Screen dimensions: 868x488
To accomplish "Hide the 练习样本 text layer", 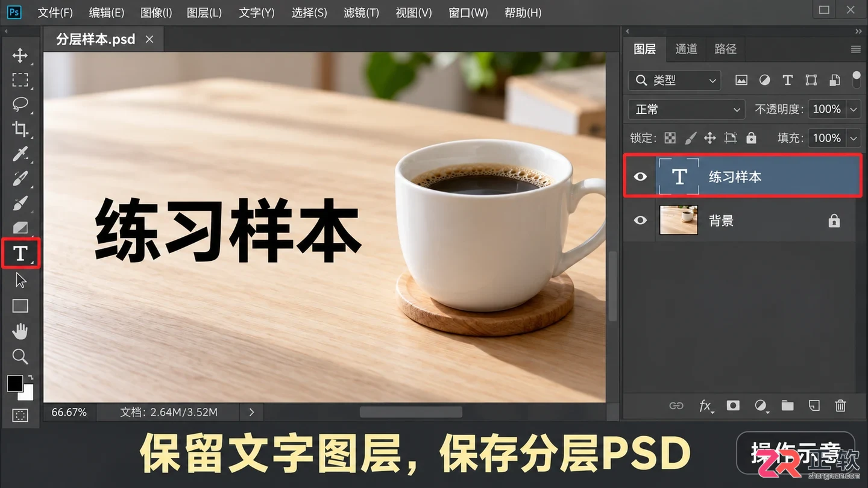I will click(640, 177).
